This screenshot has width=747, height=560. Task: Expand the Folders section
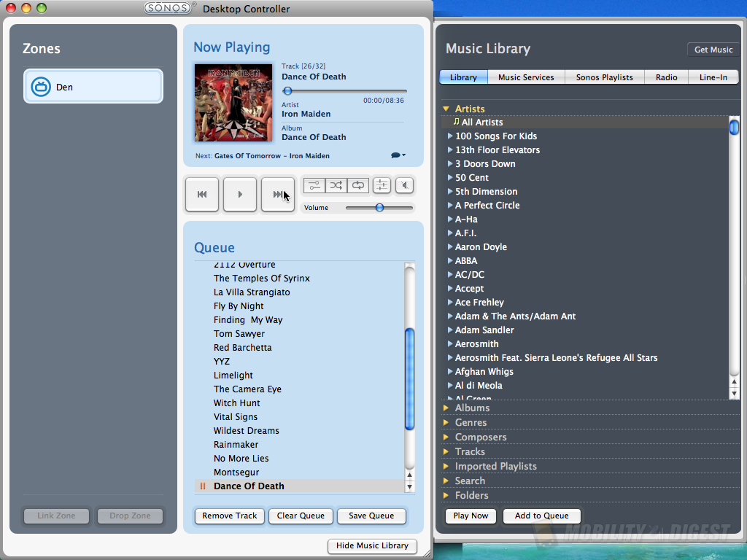pyautogui.click(x=446, y=495)
